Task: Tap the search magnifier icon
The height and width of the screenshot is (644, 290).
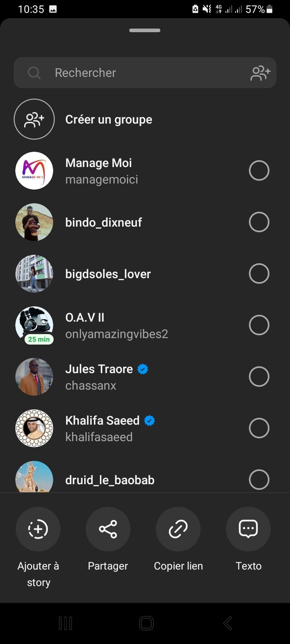Action: (x=34, y=73)
